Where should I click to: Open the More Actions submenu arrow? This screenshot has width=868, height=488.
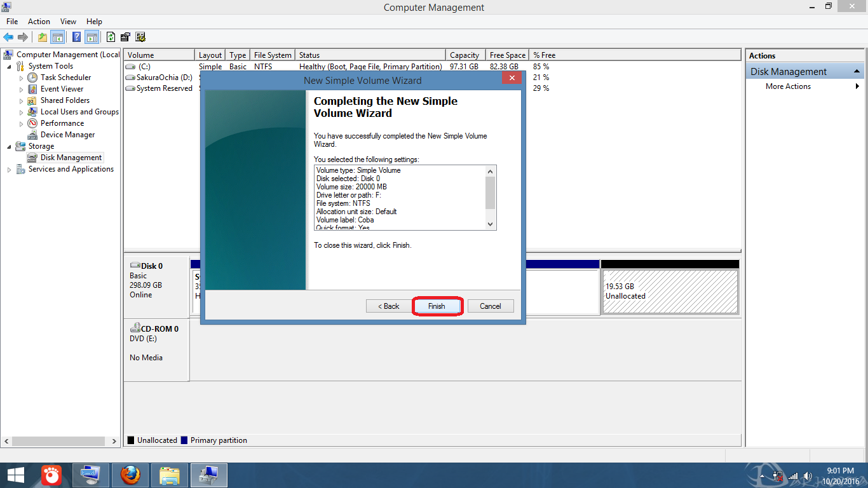coord(858,86)
